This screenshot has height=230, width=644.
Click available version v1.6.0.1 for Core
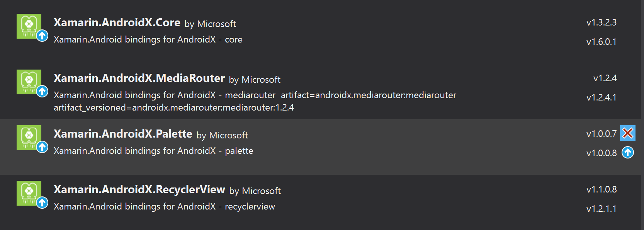[601, 42]
